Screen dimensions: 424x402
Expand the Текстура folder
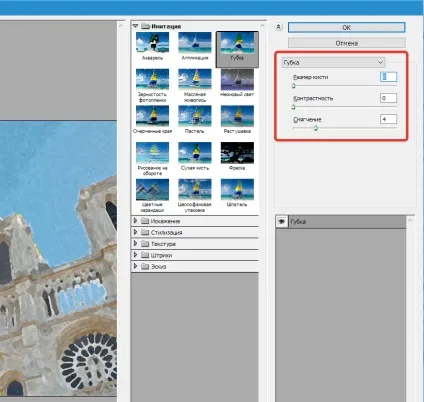point(135,244)
